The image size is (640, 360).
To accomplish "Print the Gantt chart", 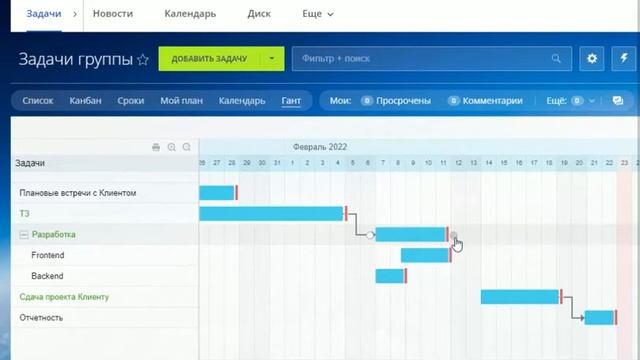I will click(x=156, y=147).
